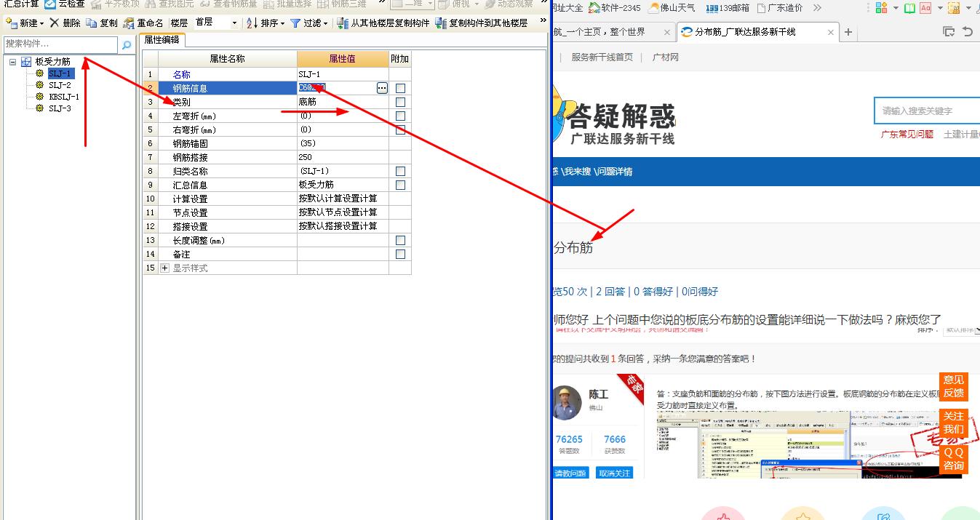Open the 二维 view mode combo box
The height and width of the screenshot is (520, 980).
pyautogui.click(x=413, y=4)
